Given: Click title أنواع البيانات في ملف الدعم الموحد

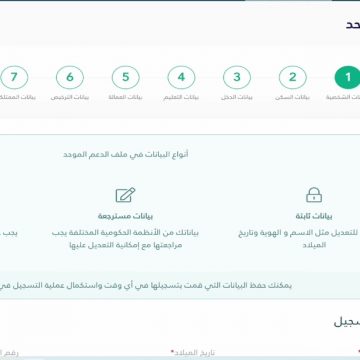Looking at the screenshot, I should coord(126,155).
